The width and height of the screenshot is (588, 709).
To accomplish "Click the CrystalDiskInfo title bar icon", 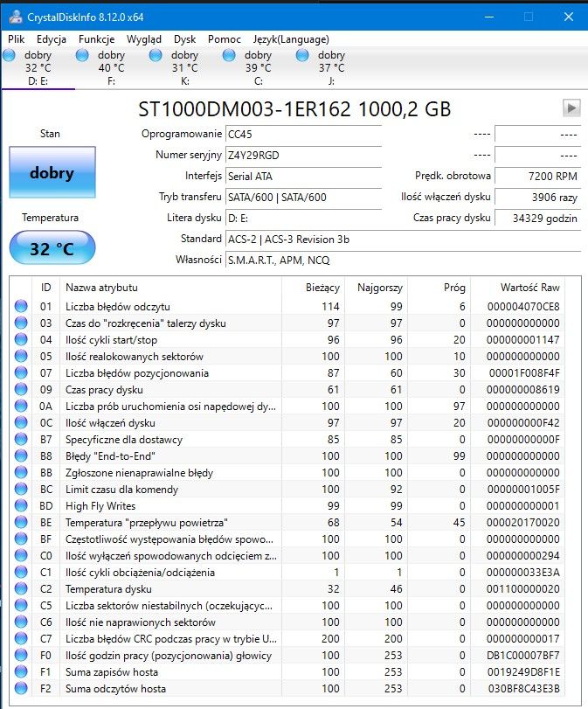I will click(16, 17).
